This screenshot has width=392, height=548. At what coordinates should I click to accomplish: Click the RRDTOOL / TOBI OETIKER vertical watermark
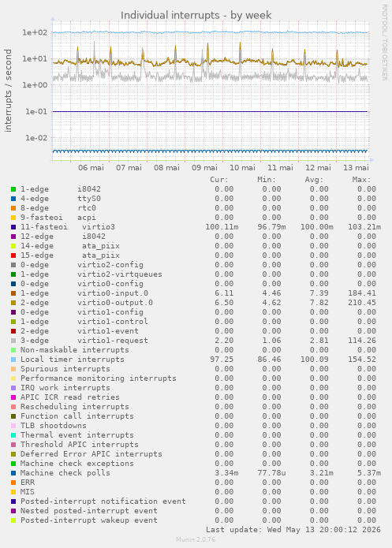pos(384,43)
